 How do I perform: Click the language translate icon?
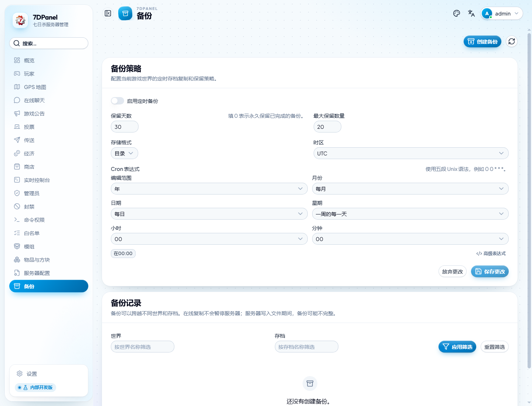point(471,13)
